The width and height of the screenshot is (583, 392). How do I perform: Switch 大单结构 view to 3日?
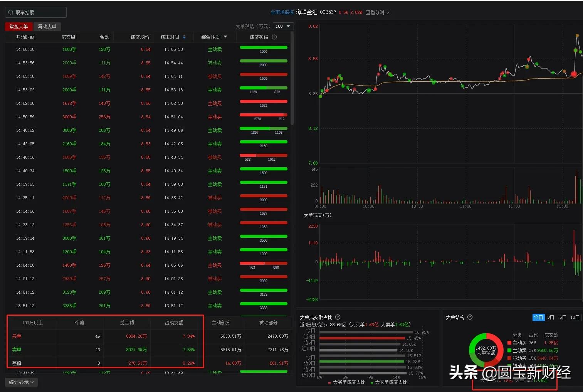551,317
